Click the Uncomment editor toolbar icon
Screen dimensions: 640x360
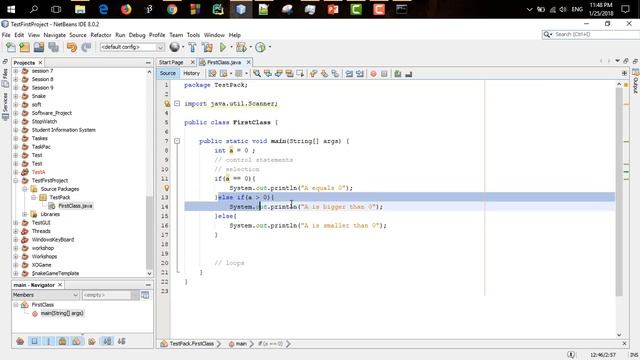(409, 73)
